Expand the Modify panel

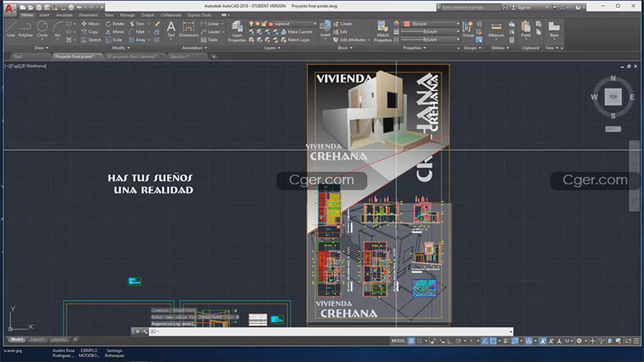[121, 48]
